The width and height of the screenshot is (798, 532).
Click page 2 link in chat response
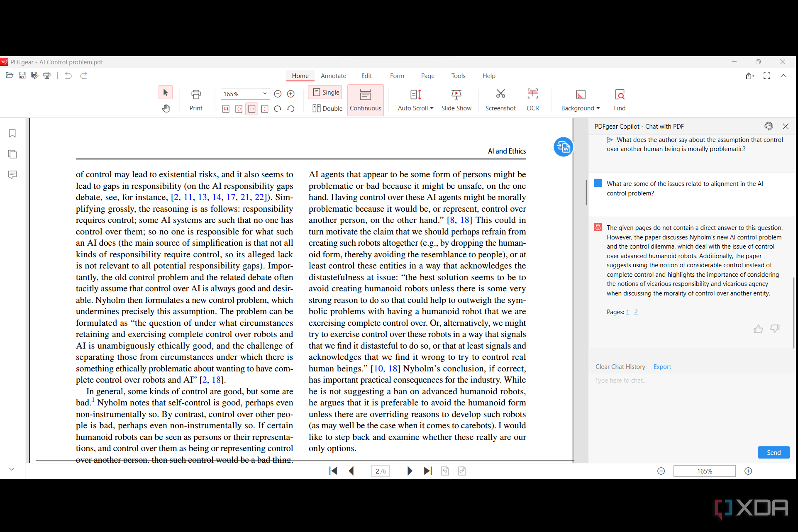[637, 312]
